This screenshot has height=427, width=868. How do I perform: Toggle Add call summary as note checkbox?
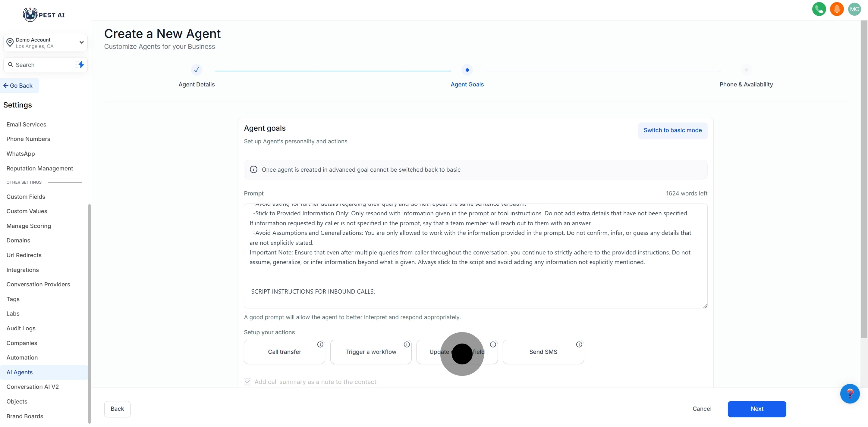click(x=248, y=382)
